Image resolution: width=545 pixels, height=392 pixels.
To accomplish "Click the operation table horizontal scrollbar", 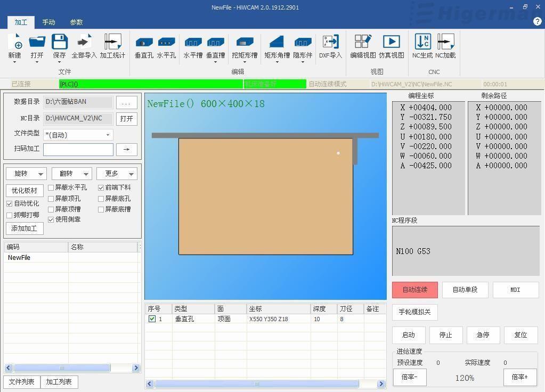I will click(265, 383).
